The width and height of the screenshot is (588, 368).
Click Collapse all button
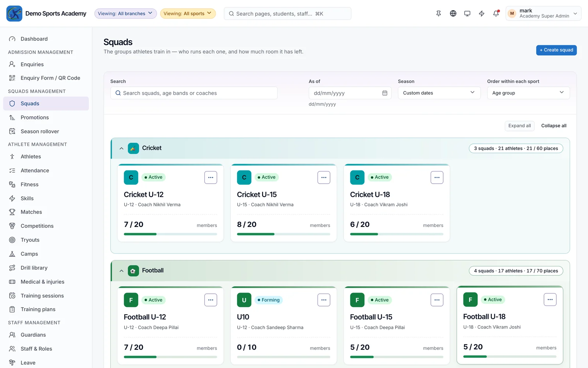click(x=554, y=126)
